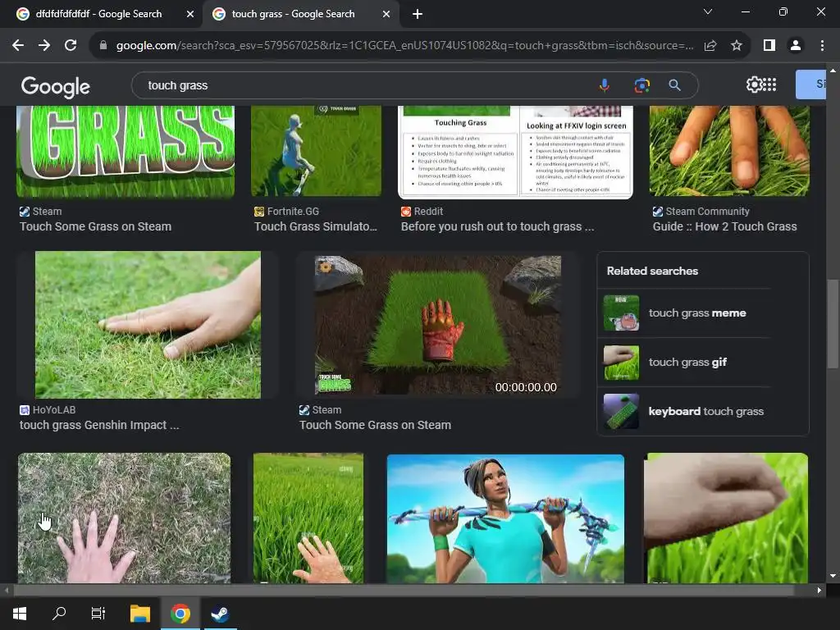Viewport: 840px width, 630px height.
Task: Open the Fortnite.GG Touch Grass Simulator image
Action: [316, 152]
